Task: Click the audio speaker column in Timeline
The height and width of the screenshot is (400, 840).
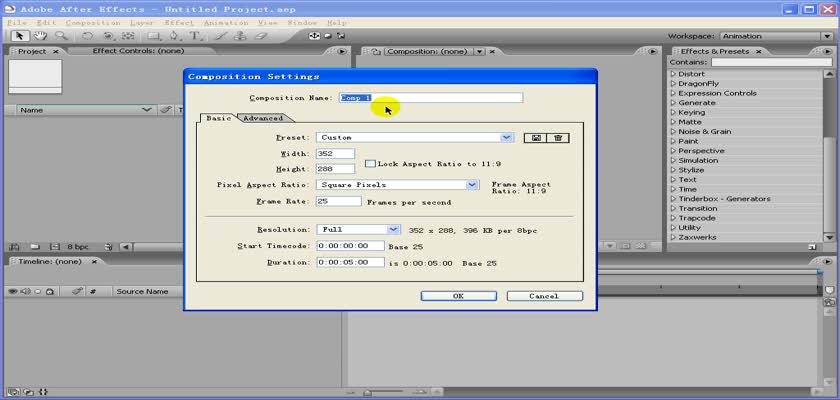Action: pyautogui.click(x=26, y=292)
